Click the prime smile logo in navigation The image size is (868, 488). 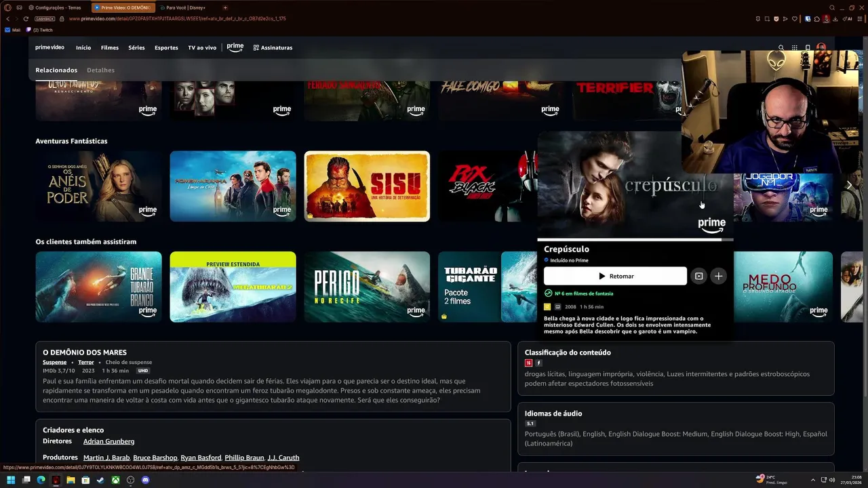[235, 47]
